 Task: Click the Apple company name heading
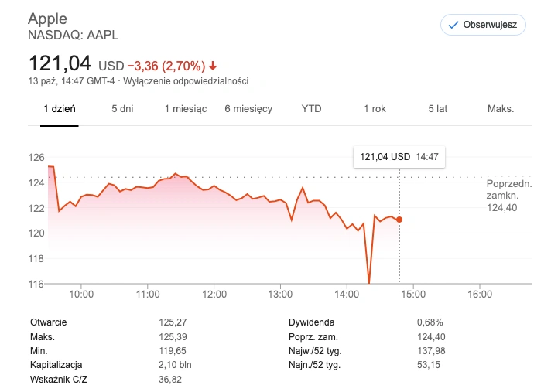click(x=47, y=19)
